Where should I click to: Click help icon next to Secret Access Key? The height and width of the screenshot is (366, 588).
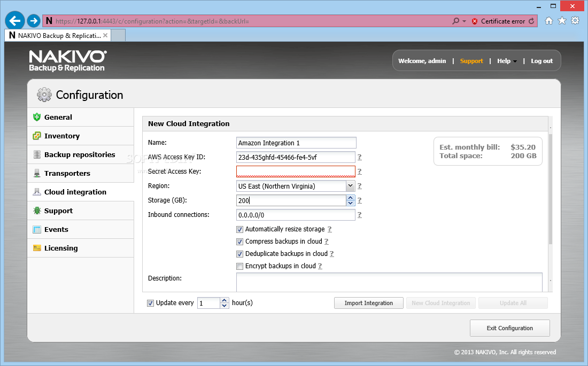pos(359,172)
